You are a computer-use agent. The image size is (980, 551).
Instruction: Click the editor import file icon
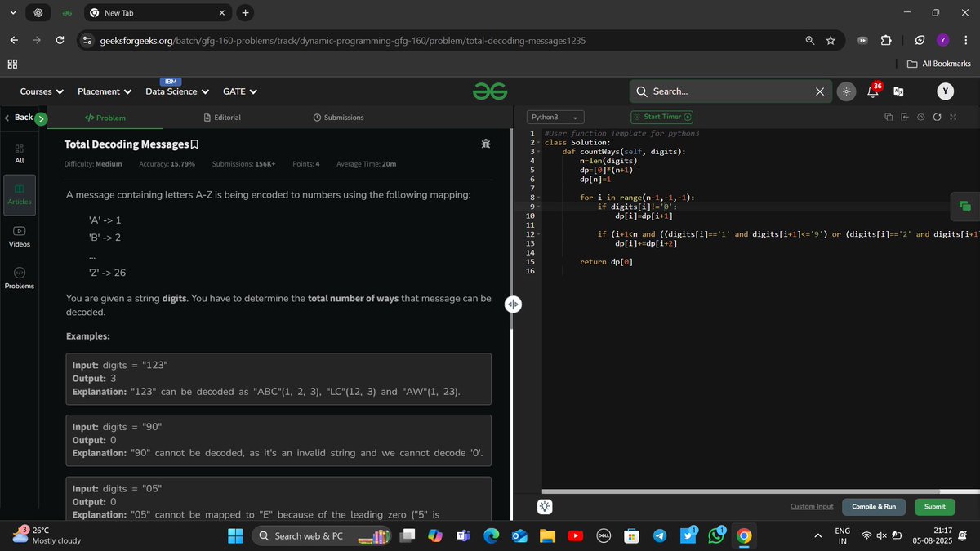click(905, 118)
